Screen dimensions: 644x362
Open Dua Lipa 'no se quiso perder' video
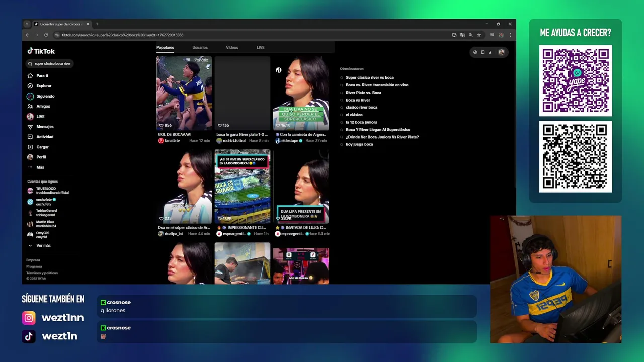(x=301, y=93)
